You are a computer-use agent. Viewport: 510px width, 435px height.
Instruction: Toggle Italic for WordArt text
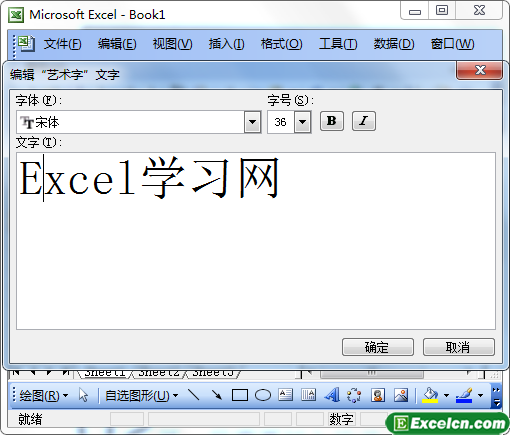[364, 121]
